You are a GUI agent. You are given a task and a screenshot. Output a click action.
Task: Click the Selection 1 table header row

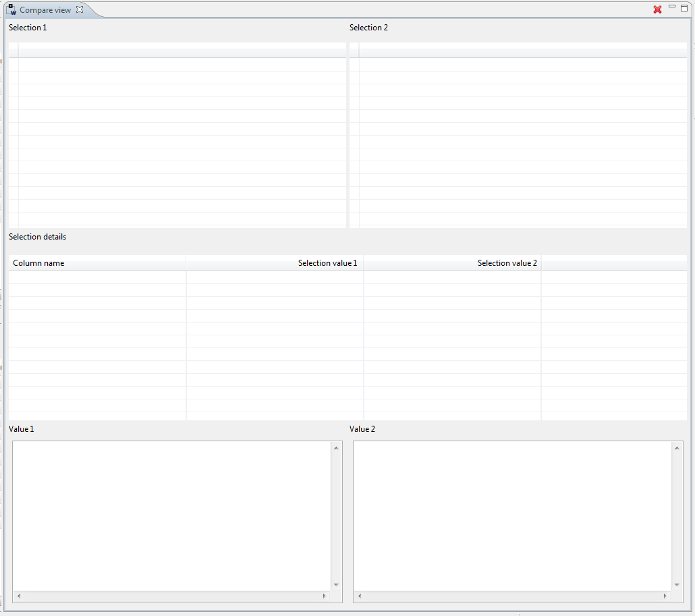[x=182, y=51]
